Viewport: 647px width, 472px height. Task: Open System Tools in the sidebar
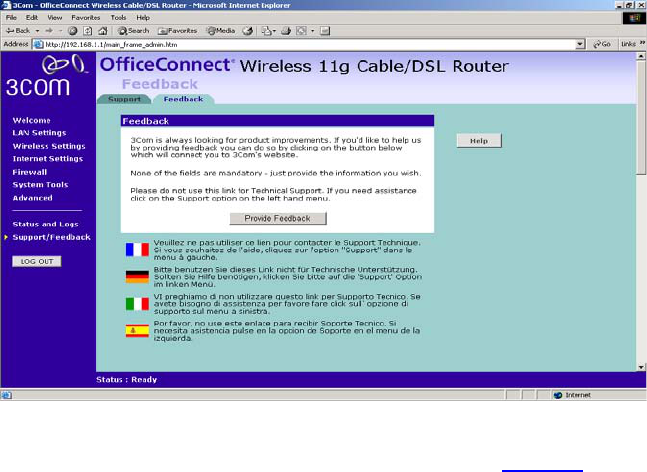[x=40, y=185]
